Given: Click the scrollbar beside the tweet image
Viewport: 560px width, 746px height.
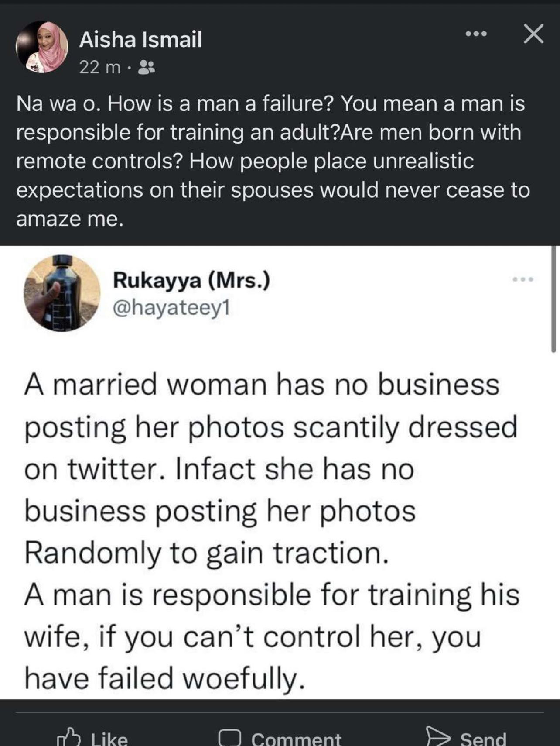Looking at the screenshot, I should pyautogui.click(x=553, y=299).
